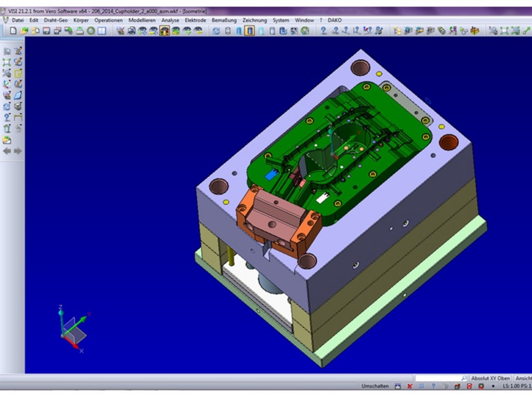
Task: Click the New file icon in toolbar
Action: (x=13, y=31)
